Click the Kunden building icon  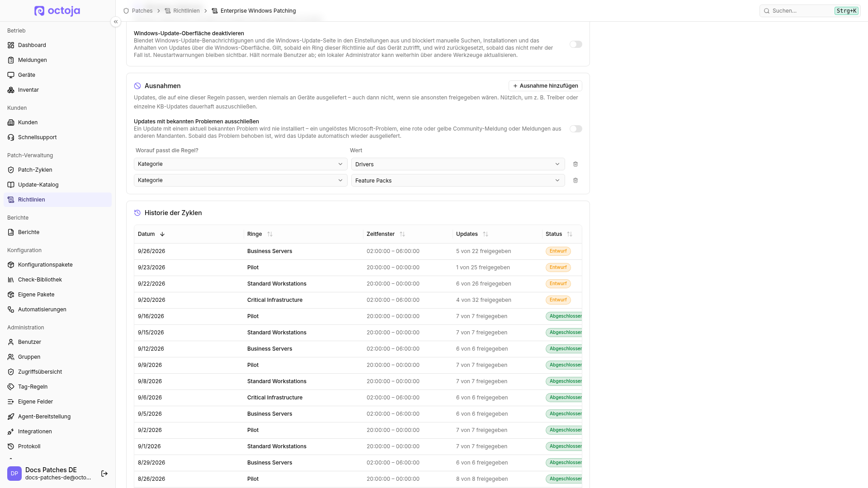click(11, 122)
